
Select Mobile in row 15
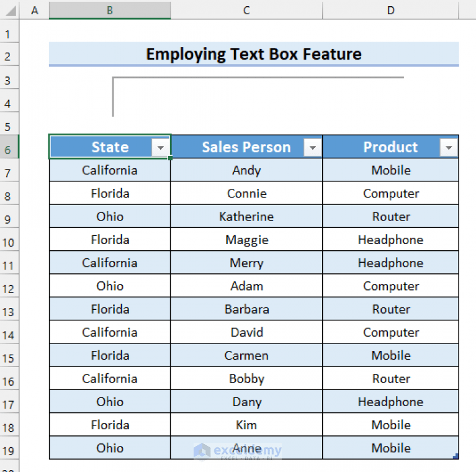tap(391, 355)
